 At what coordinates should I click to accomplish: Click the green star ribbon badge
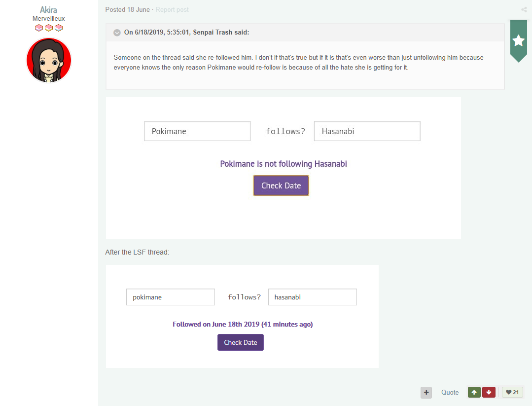[518, 41]
